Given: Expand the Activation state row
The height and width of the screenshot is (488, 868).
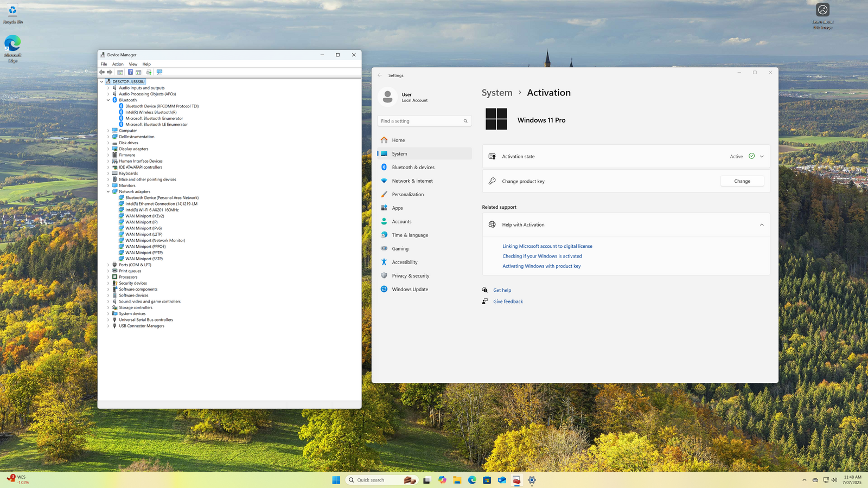Looking at the screenshot, I should coord(762,157).
